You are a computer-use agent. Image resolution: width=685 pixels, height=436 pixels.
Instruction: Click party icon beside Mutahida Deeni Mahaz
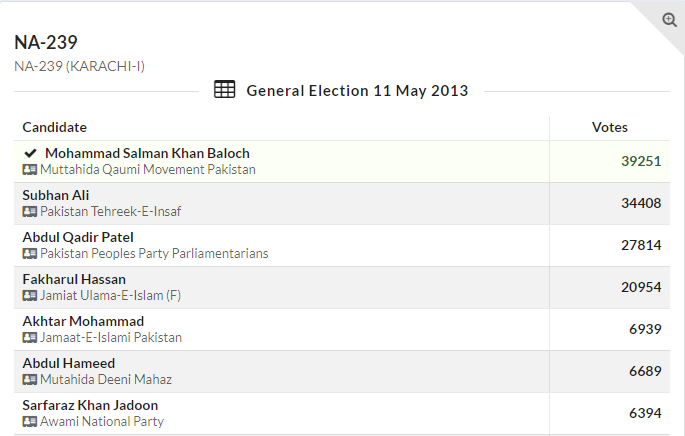[30, 380]
